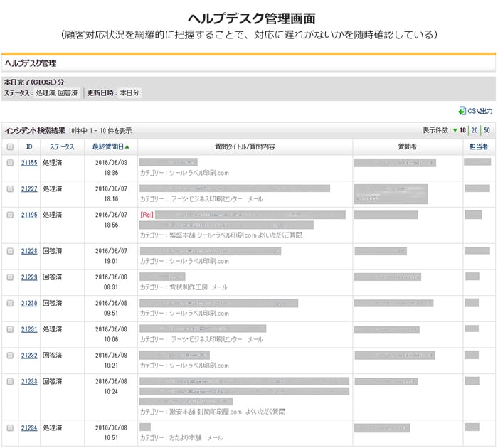The image size is (498, 448).
Task: Click the 質問者 column header
Action: (x=408, y=146)
